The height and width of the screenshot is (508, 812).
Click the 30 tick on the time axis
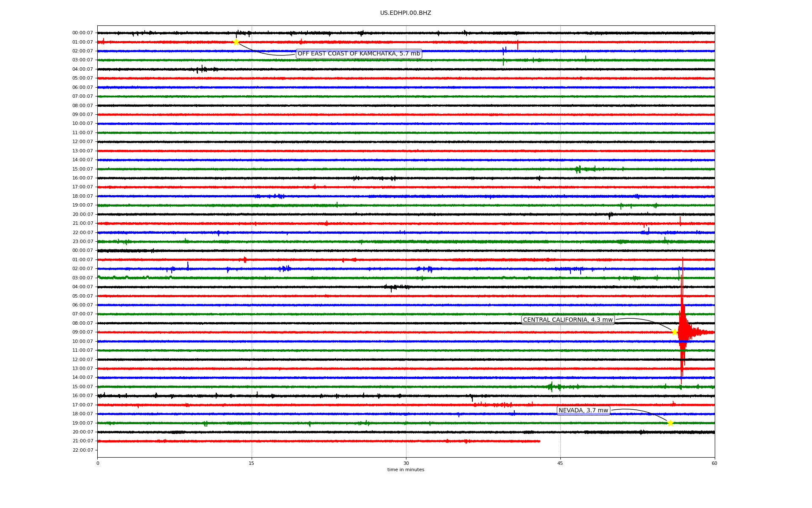click(x=406, y=463)
